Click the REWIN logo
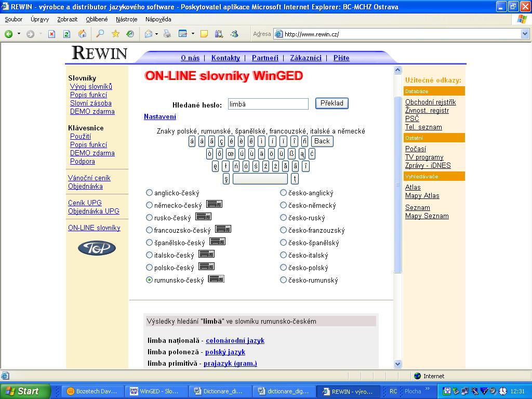The height and width of the screenshot is (399, 532). pos(100,53)
